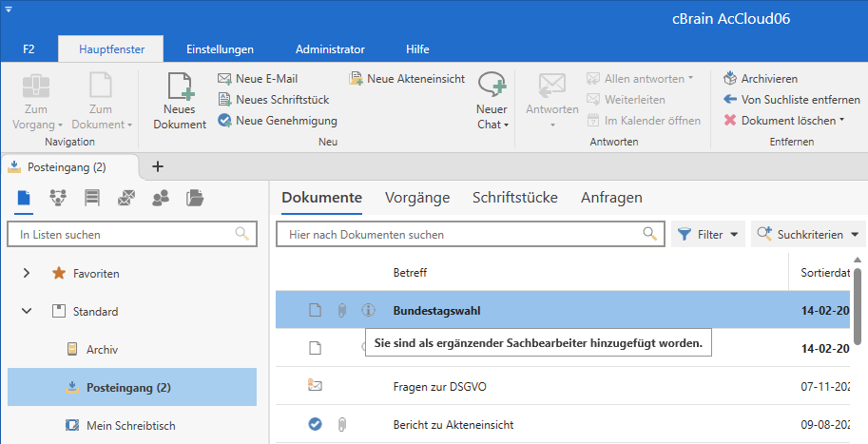868x444 pixels.
Task: Open the Neuer Chat dropdown
Action: coord(492,125)
